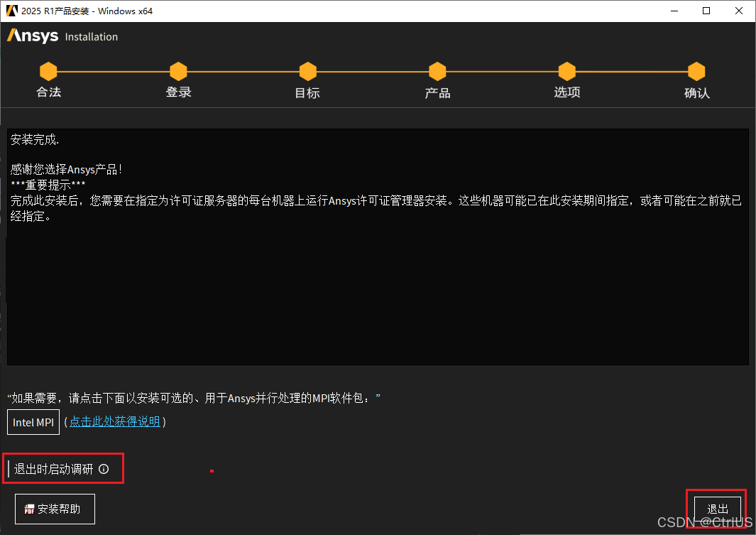
Task: Minimize the installer window
Action: coord(674,11)
